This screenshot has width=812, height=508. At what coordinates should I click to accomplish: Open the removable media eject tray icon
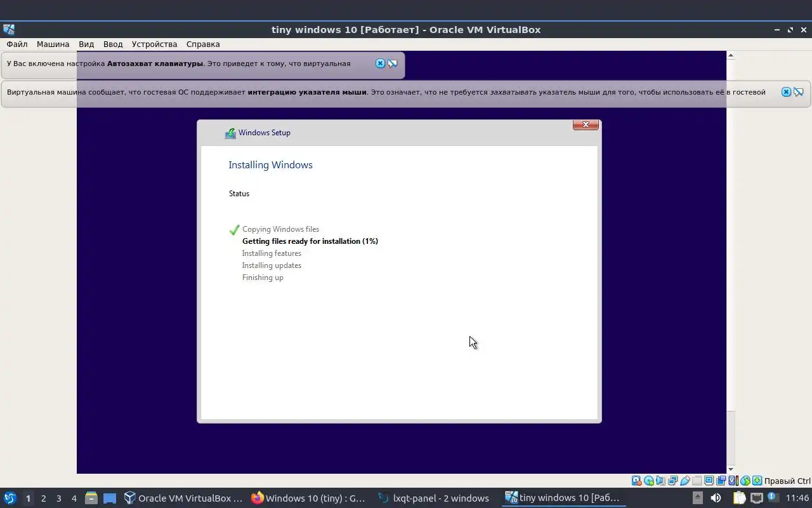click(698, 498)
